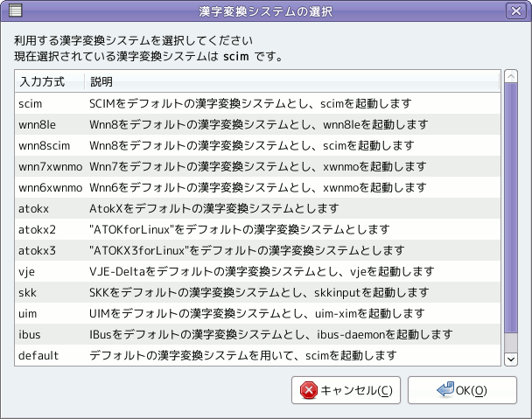Pick the wnn7xwnmo input method
The image size is (532, 419).
257,166
